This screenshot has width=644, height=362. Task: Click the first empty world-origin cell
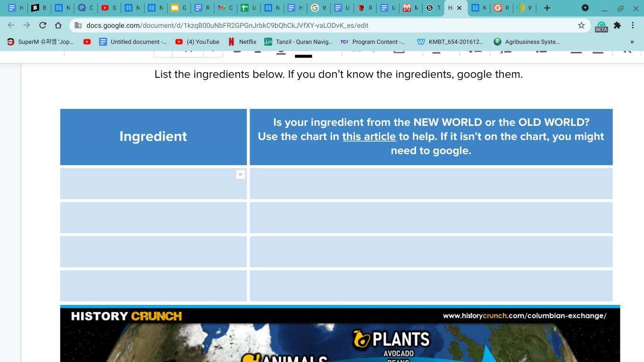[431, 184]
